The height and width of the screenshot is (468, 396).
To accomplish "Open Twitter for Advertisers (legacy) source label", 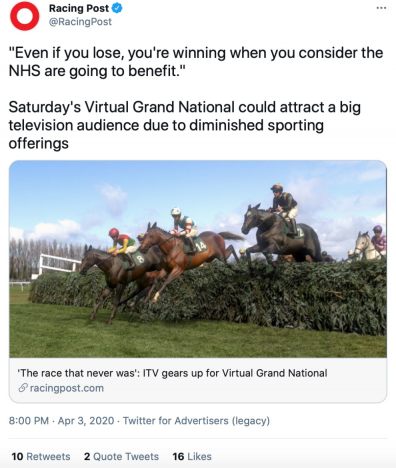I will (x=196, y=421).
